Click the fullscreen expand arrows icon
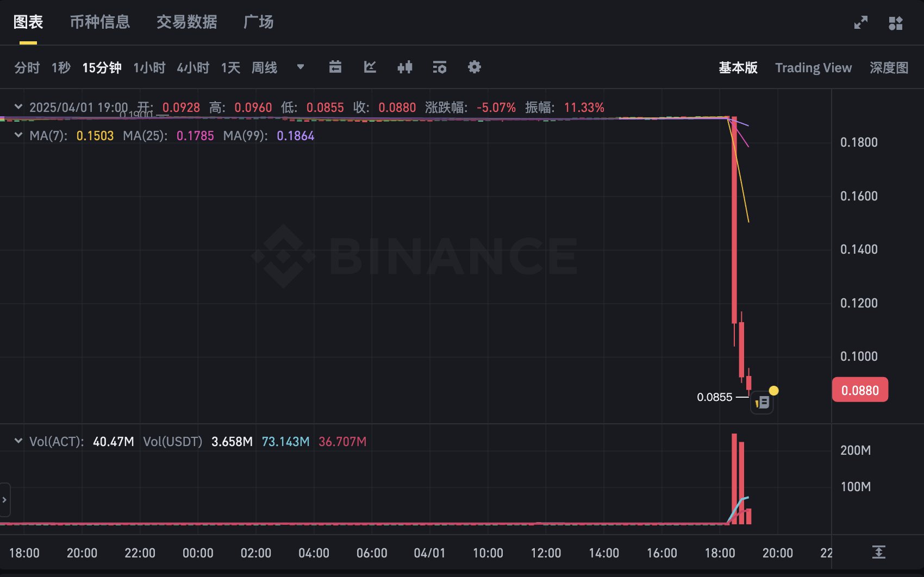Screen dimensions: 924x577 coord(860,23)
